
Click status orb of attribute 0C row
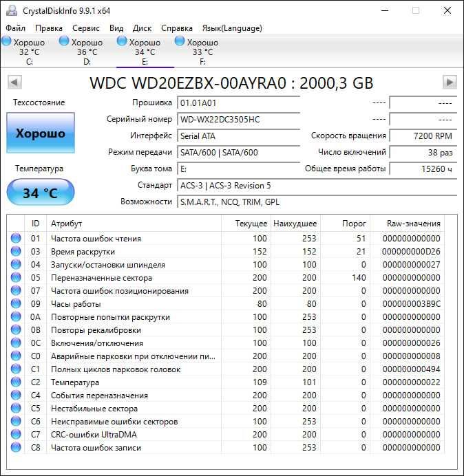(16, 343)
